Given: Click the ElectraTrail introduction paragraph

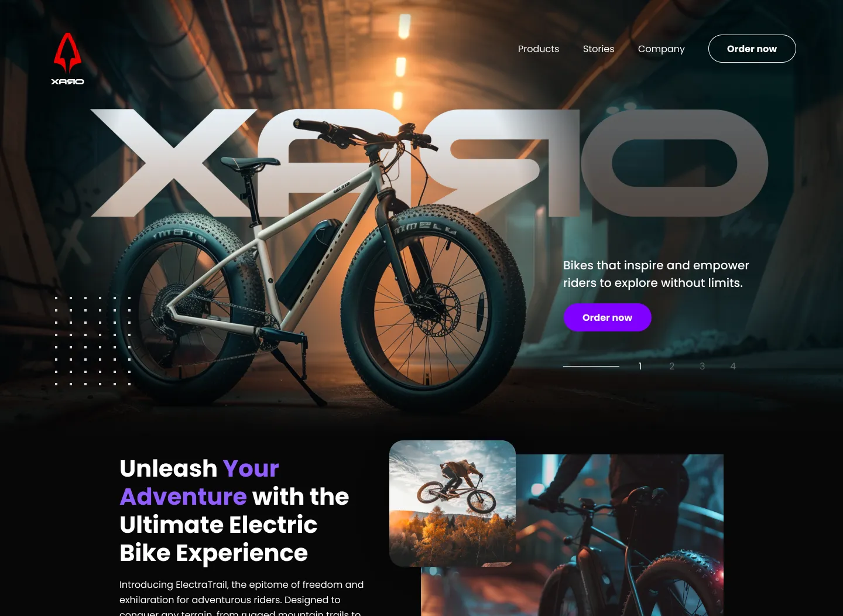Looking at the screenshot, I should click(x=242, y=598).
